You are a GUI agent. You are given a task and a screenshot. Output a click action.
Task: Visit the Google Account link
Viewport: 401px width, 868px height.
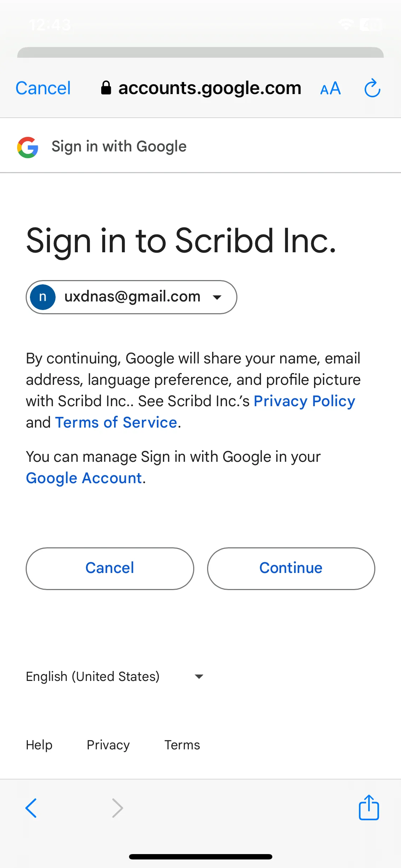coord(84,478)
